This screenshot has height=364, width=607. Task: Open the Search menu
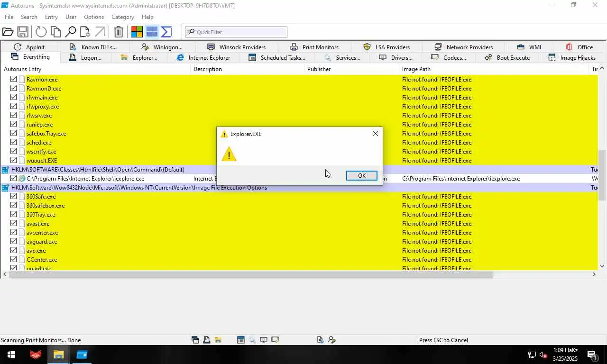point(29,17)
